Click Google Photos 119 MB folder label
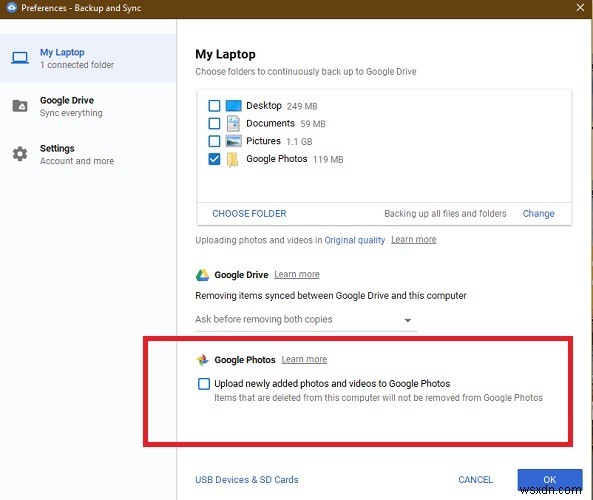The image size is (593, 500). click(x=295, y=159)
